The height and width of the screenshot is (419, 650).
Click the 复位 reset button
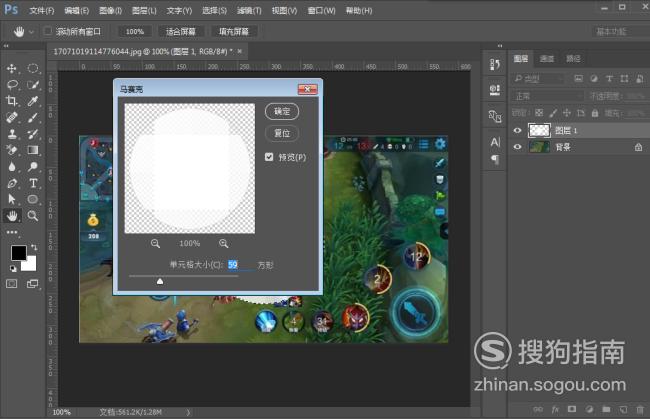(x=282, y=133)
